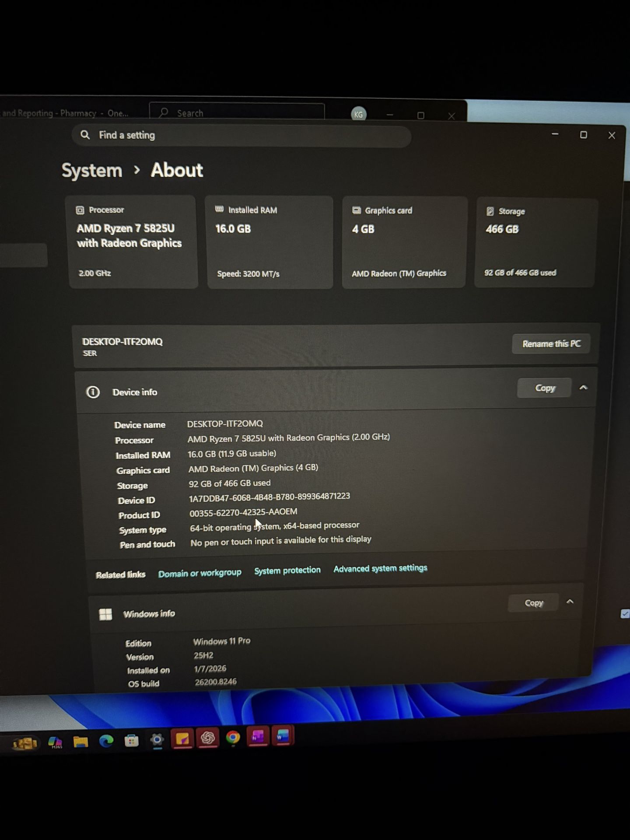This screenshot has width=630, height=840.
Task: Click the installed on date 1/7/2026
Action: [210, 668]
